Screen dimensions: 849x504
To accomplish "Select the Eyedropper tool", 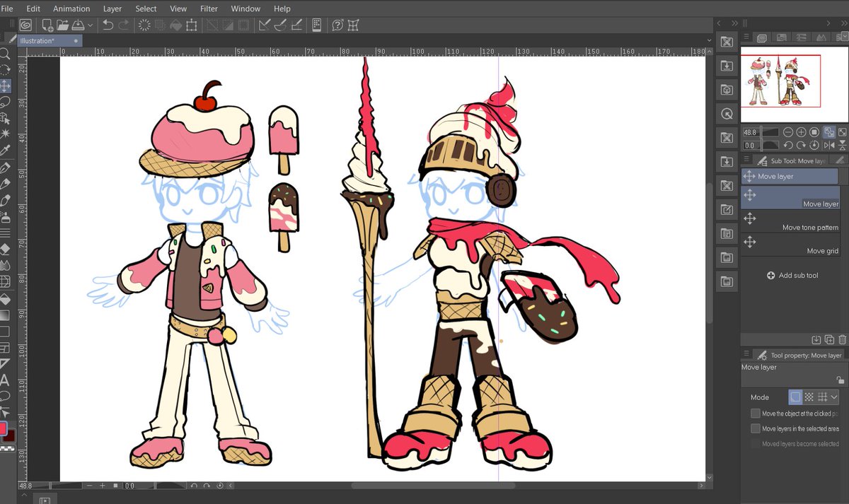I will pos(5,150).
